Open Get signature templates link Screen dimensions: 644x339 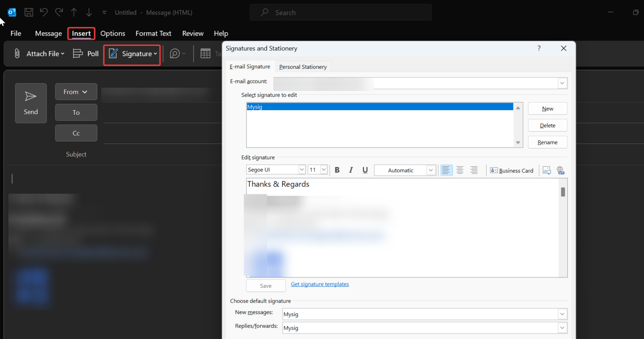pyautogui.click(x=319, y=284)
